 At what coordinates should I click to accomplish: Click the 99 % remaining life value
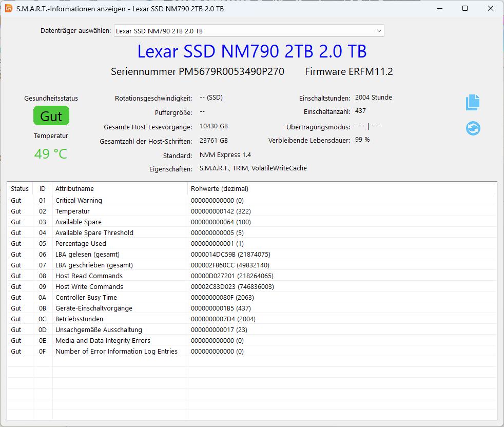tap(362, 140)
